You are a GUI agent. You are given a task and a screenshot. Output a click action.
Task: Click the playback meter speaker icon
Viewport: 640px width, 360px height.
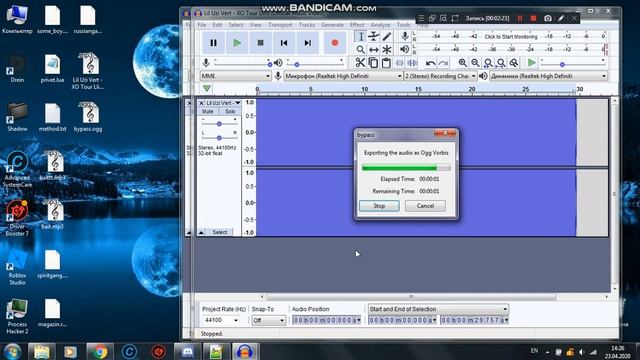(404, 49)
